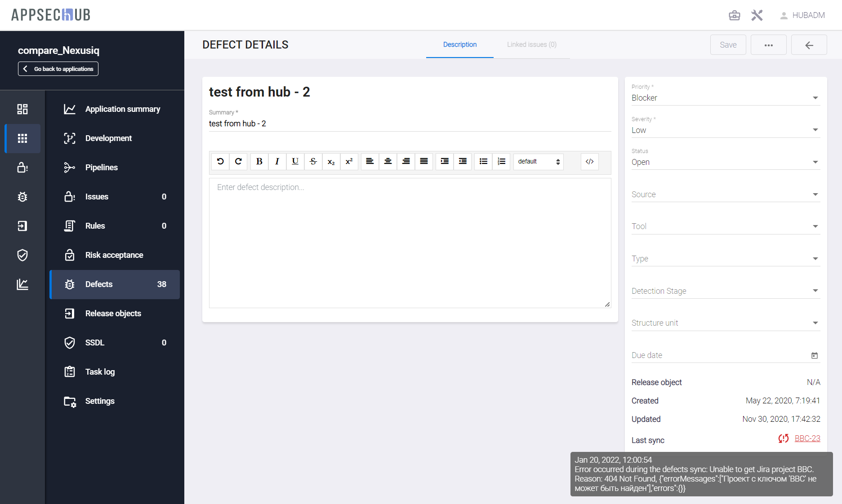Click into the defect description field
Screen dimensions: 842x504
tap(409, 243)
